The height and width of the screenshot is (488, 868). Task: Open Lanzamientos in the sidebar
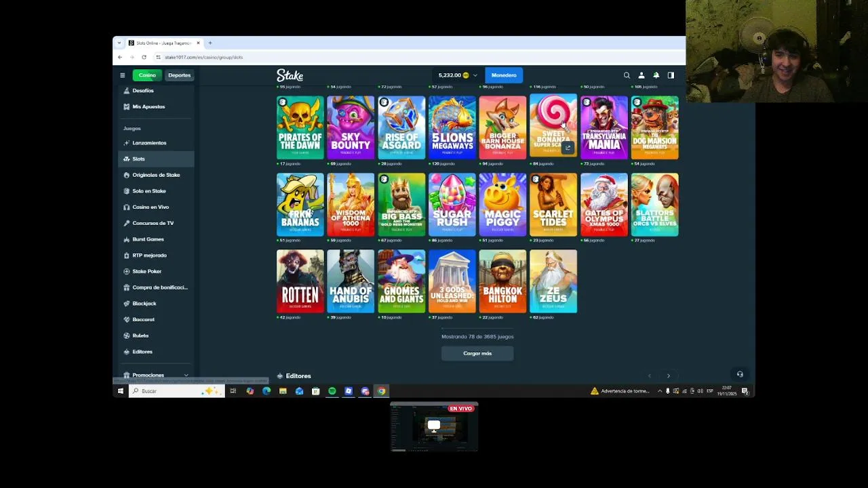[x=157, y=143]
